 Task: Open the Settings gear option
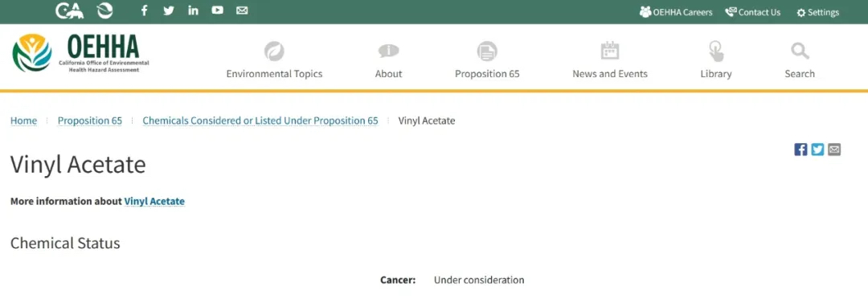point(817,12)
